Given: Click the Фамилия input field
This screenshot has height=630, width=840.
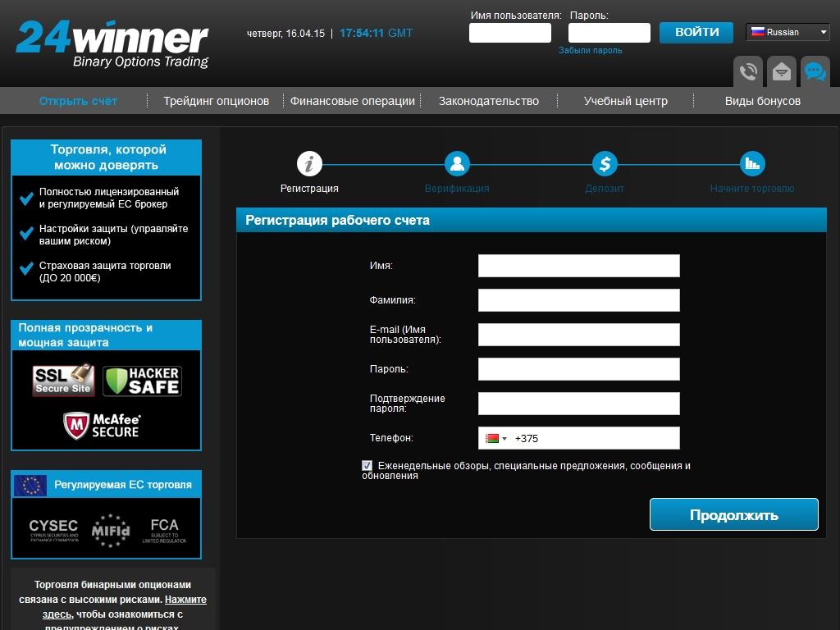Looking at the screenshot, I should tap(578, 300).
